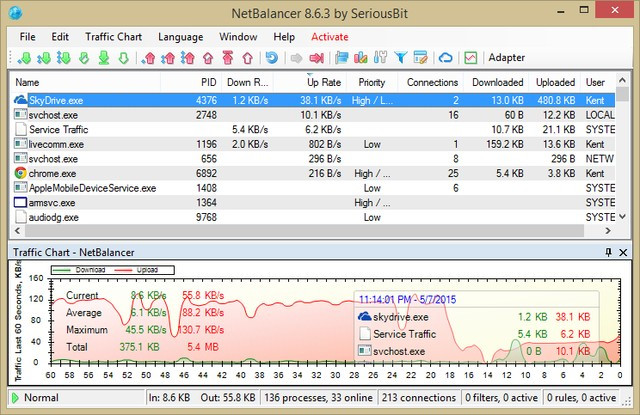Click the solid red upload arrow with top bar
The image size is (640, 415).
228,58
